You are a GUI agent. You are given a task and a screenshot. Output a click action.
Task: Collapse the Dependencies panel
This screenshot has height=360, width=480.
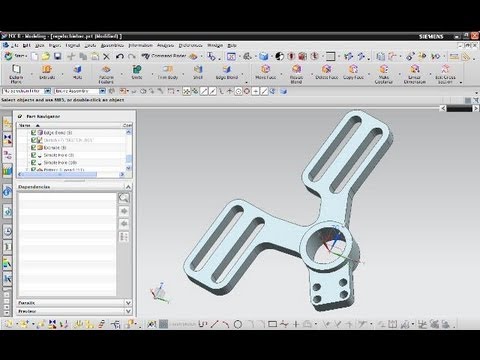pyautogui.click(x=128, y=187)
